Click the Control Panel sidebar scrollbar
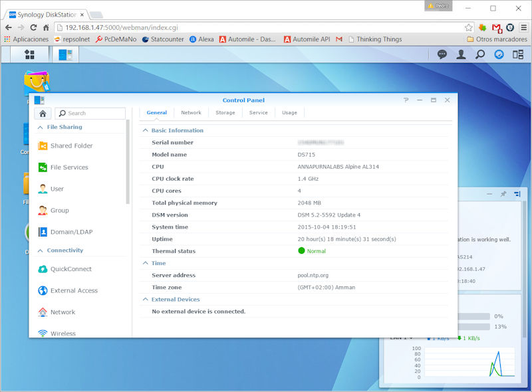Screen dimensions: 532x392 coord(128,161)
